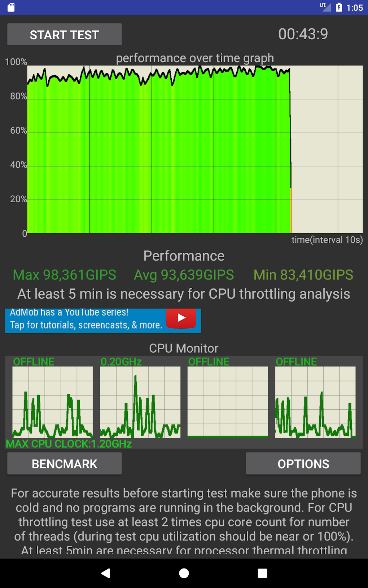Tap the Android back navigation icon
This screenshot has width=368, height=588.
pyautogui.click(x=106, y=573)
